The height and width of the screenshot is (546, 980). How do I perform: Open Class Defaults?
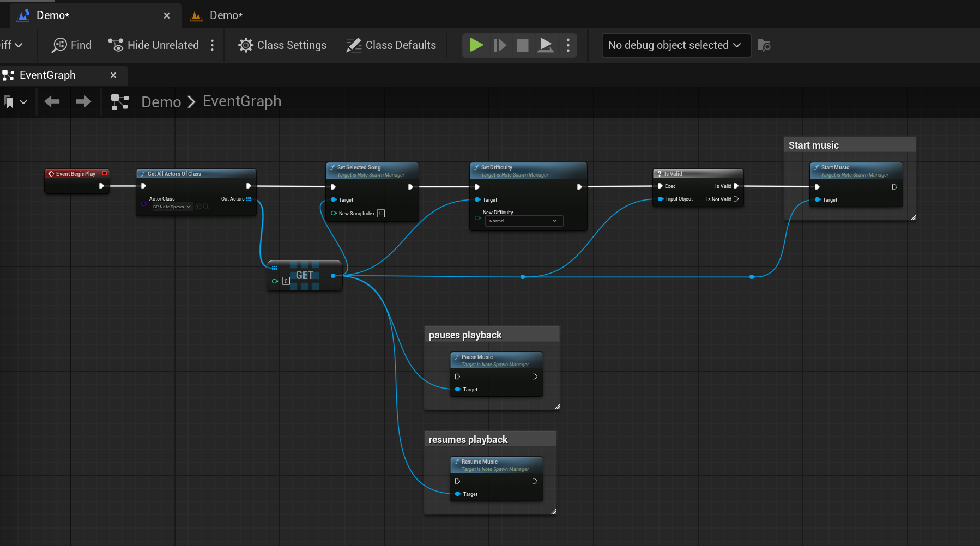pyautogui.click(x=391, y=45)
